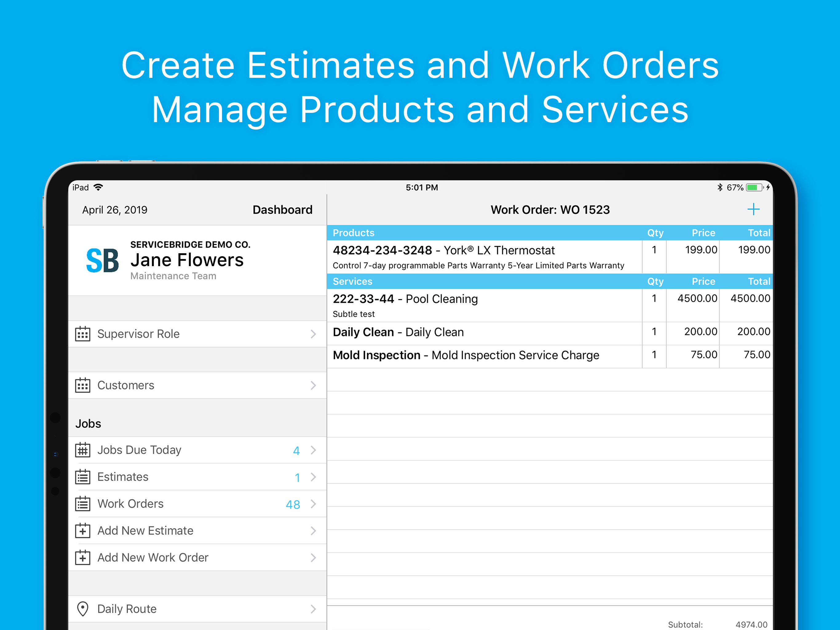The image size is (840, 630).
Task: Open Jobs Due Today chevron
Action: pyautogui.click(x=313, y=450)
